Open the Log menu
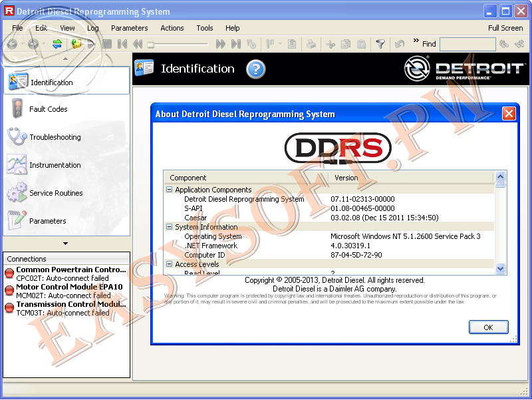Image resolution: width=532 pixels, height=400 pixels. pyautogui.click(x=92, y=28)
